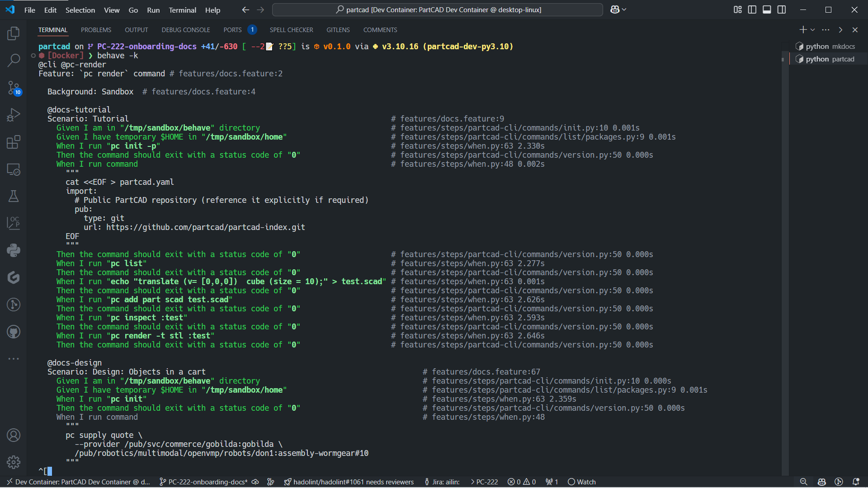Toggle the Primary Side Bar
Screen dimensions: 868x488
click(752, 9)
